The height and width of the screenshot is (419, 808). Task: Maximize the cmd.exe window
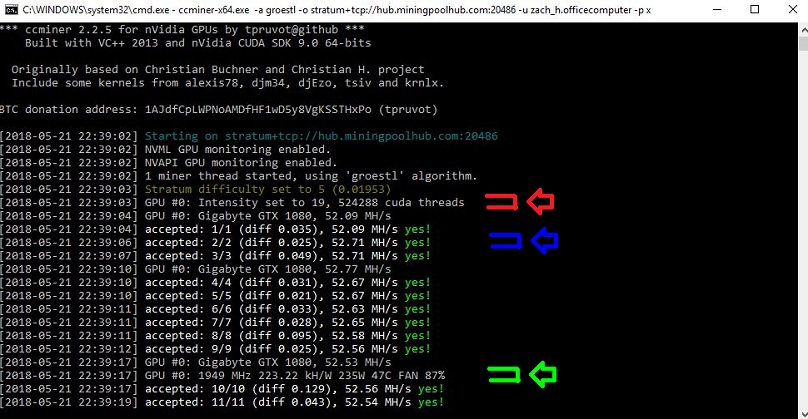point(754,9)
